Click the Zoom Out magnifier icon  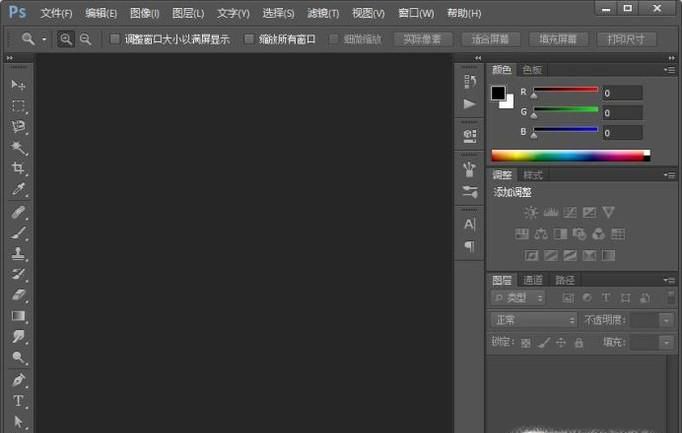tap(86, 39)
